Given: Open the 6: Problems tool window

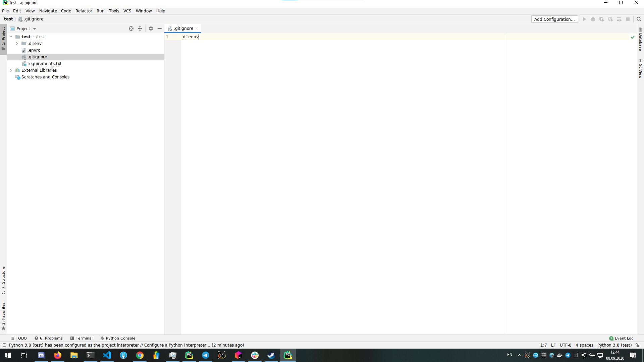Looking at the screenshot, I should coord(49,338).
